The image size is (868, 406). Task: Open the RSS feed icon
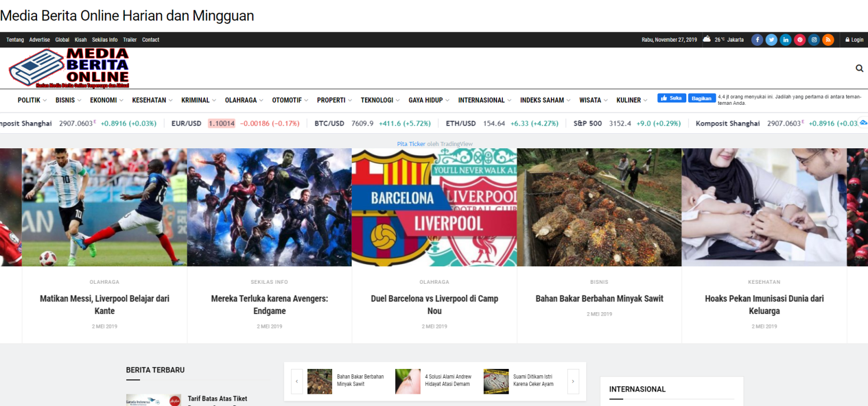click(828, 40)
